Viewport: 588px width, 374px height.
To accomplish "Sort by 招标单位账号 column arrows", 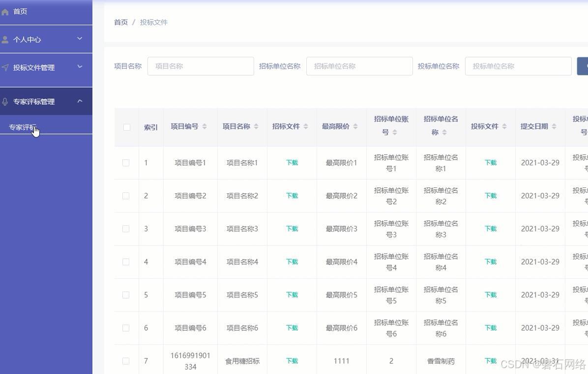I will coord(394,132).
